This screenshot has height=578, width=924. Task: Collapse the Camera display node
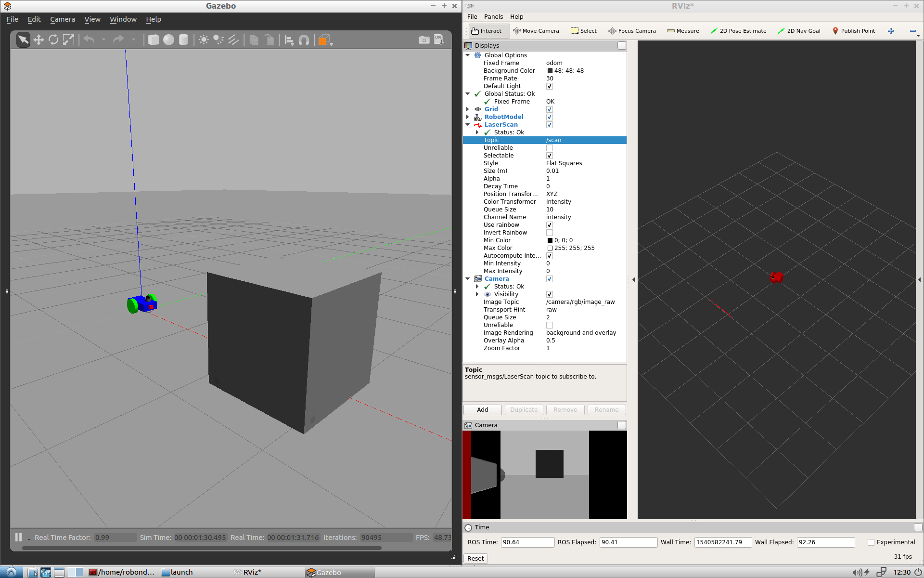coord(468,279)
